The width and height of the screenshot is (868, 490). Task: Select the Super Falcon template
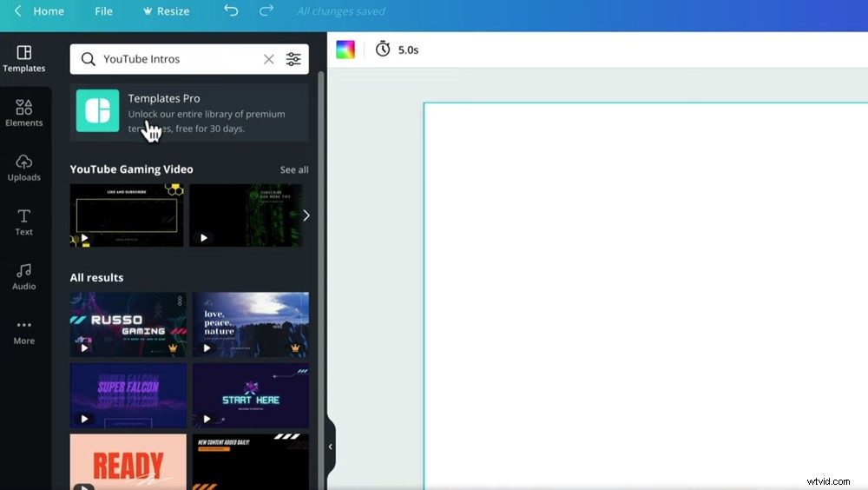pyautogui.click(x=128, y=396)
